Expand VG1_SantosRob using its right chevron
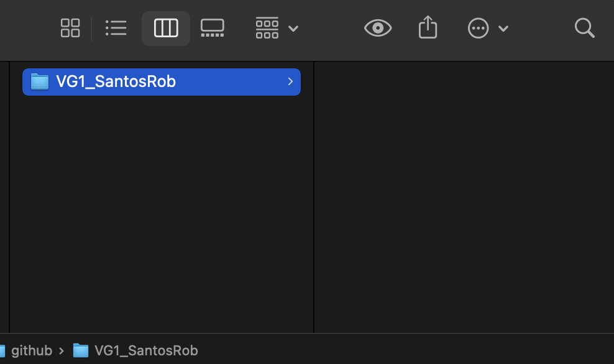Image resolution: width=614 pixels, height=364 pixels. [290, 81]
